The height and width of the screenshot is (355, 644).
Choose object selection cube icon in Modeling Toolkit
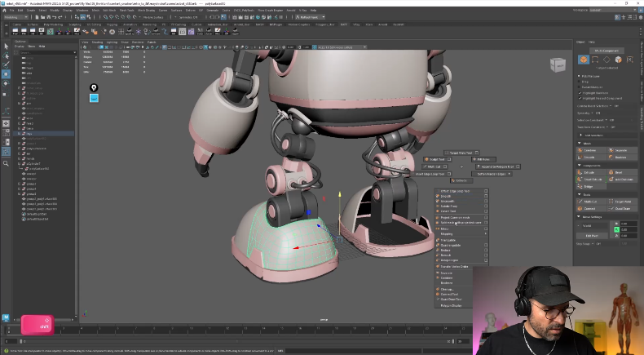[x=583, y=60]
